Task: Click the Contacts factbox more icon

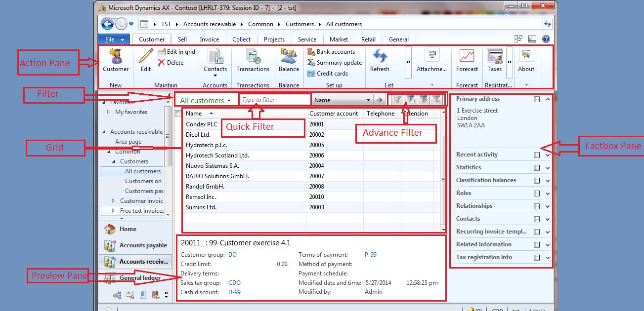Action: tap(537, 219)
